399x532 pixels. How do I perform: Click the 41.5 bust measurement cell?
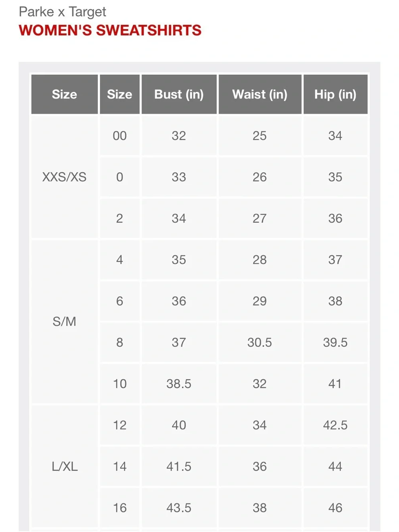click(179, 466)
